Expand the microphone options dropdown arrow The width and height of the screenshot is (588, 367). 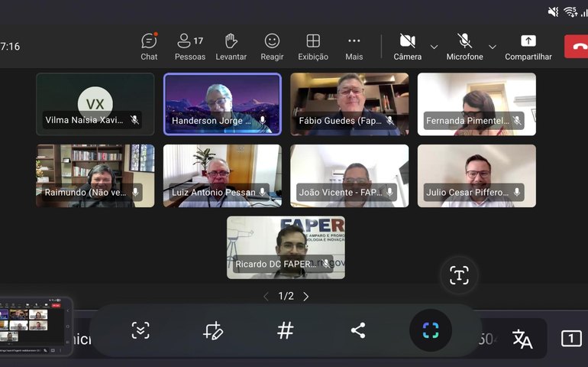coord(492,47)
